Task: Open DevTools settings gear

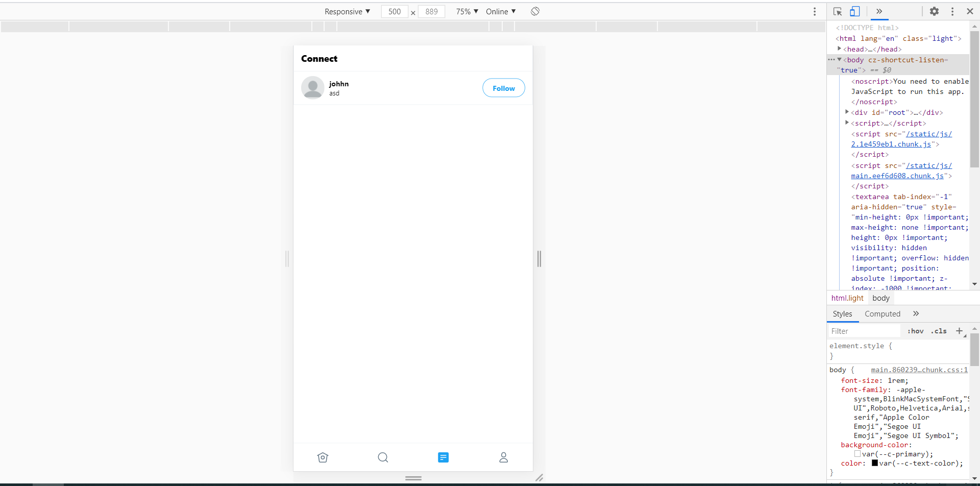Action: (934, 11)
